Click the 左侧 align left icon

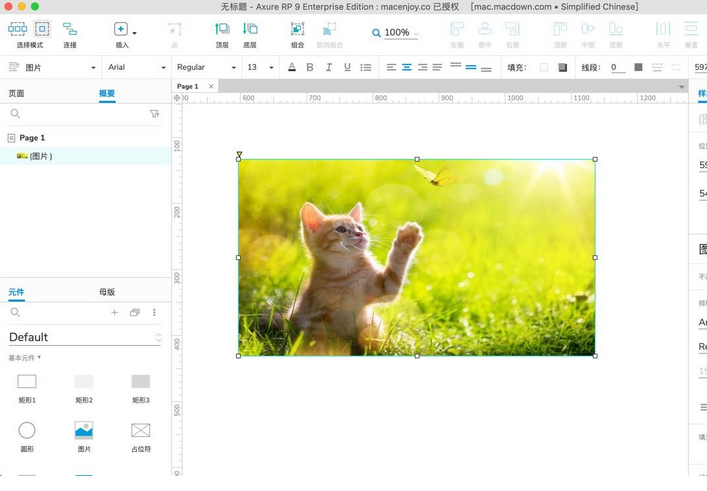click(x=457, y=29)
